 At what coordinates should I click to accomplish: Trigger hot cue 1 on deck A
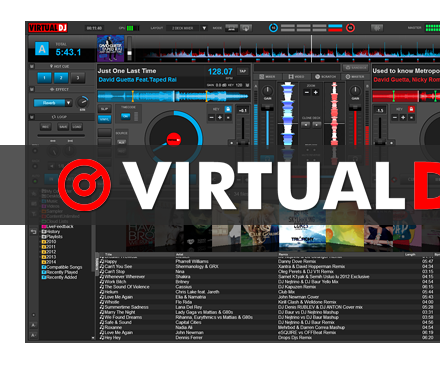(45, 78)
